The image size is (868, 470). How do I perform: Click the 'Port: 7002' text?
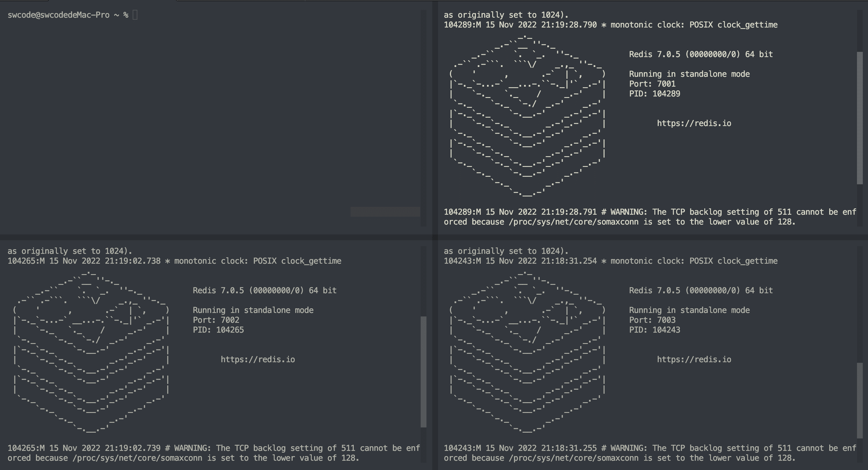216,320
